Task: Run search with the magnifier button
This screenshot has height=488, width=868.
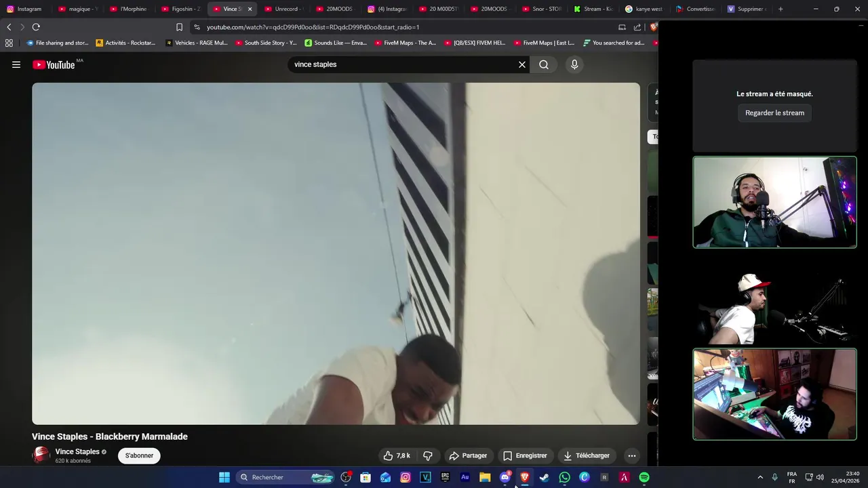Action: click(x=544, y=64)
